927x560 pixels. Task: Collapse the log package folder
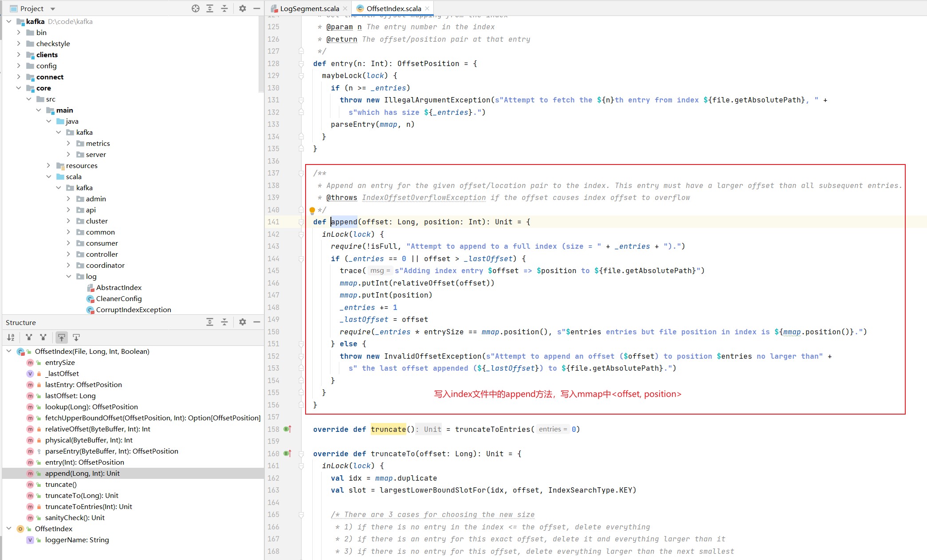69,276
